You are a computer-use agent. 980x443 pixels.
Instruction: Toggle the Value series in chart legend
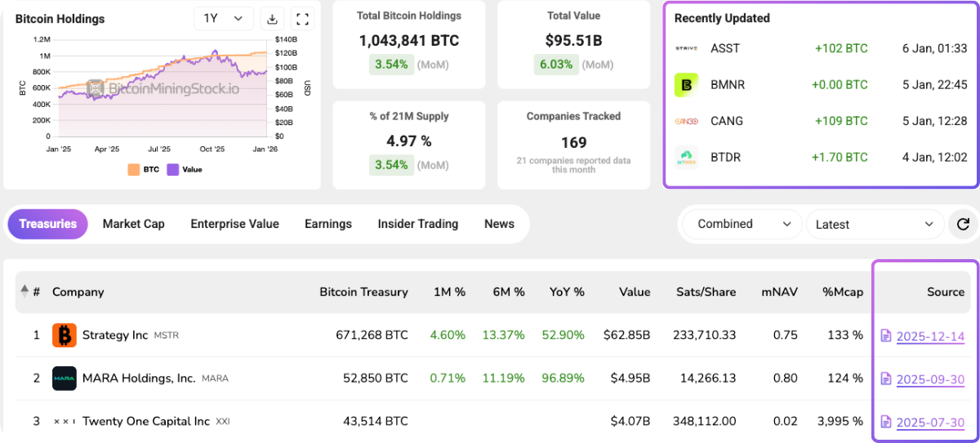(x=185, y=169)
